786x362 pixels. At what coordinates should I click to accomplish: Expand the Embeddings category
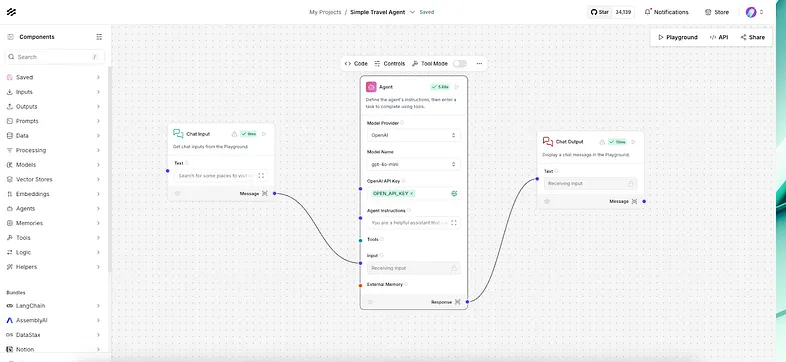54,194
